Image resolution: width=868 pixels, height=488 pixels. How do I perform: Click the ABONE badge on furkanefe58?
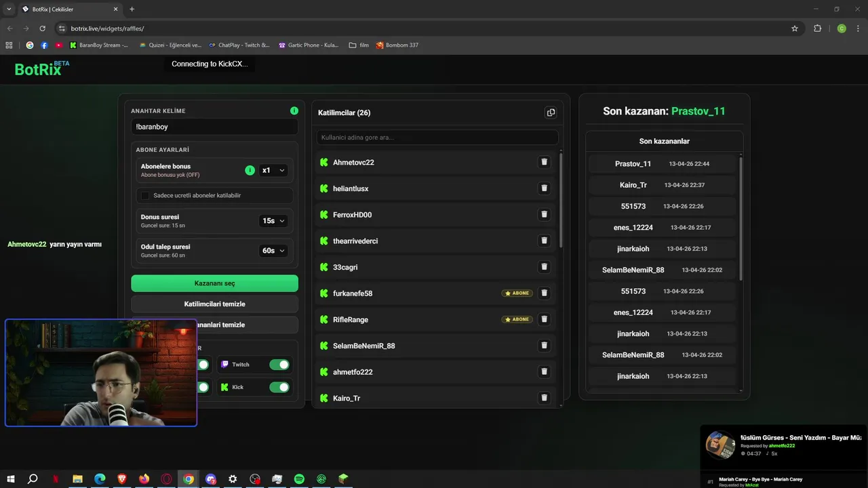click(517, 293)
